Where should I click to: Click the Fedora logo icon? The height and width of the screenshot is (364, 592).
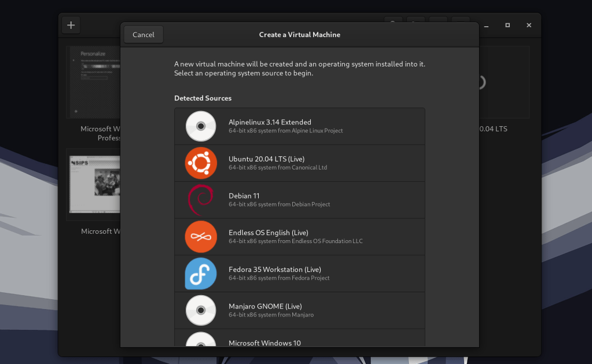coord(201,274)
